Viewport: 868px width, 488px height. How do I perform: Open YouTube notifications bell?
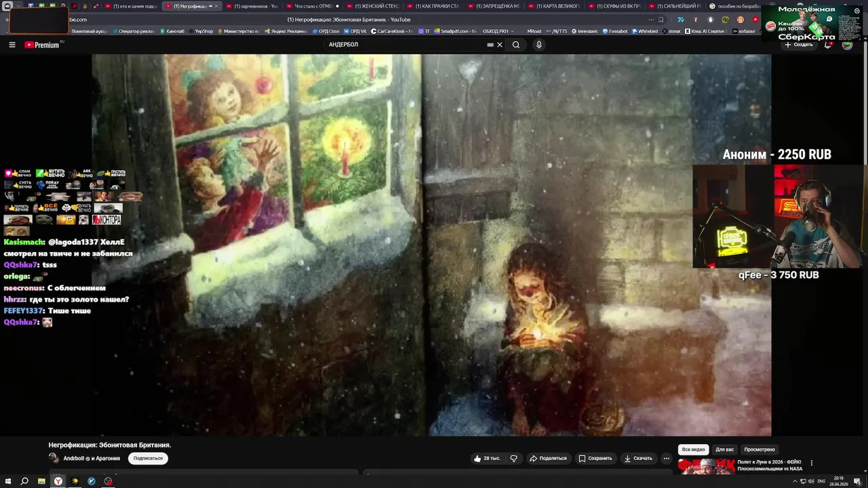coord(828,45)
